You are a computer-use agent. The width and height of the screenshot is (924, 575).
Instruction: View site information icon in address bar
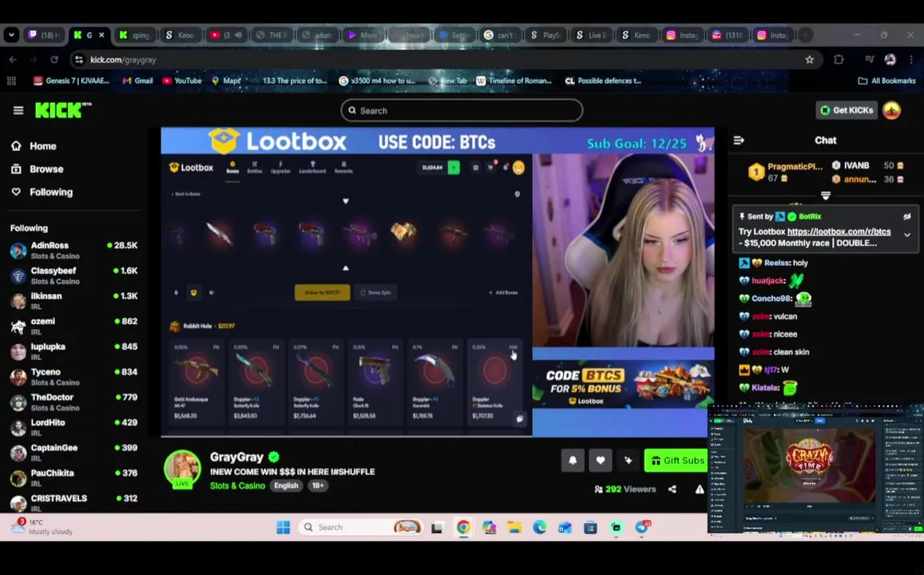(78, 60)
